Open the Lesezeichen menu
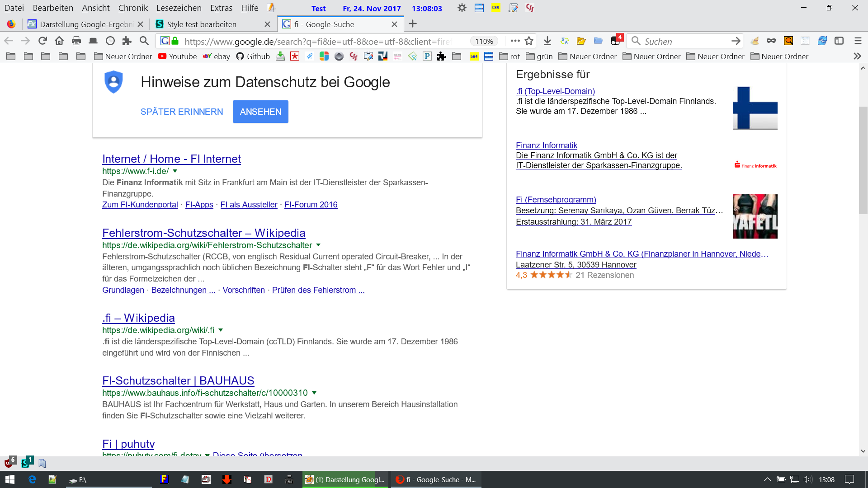Image resolution: width=868 pixels, height=488 pixels. coord(179,8)
